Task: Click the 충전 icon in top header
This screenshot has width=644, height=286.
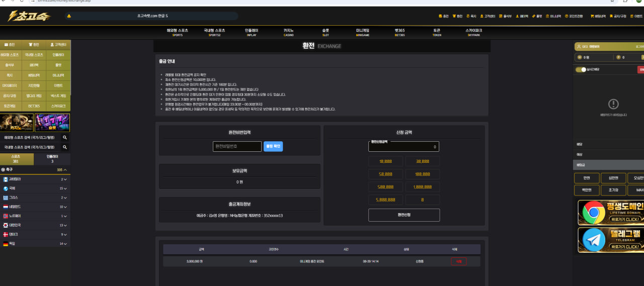Action: pyautogui.click(x=440, y=16)
